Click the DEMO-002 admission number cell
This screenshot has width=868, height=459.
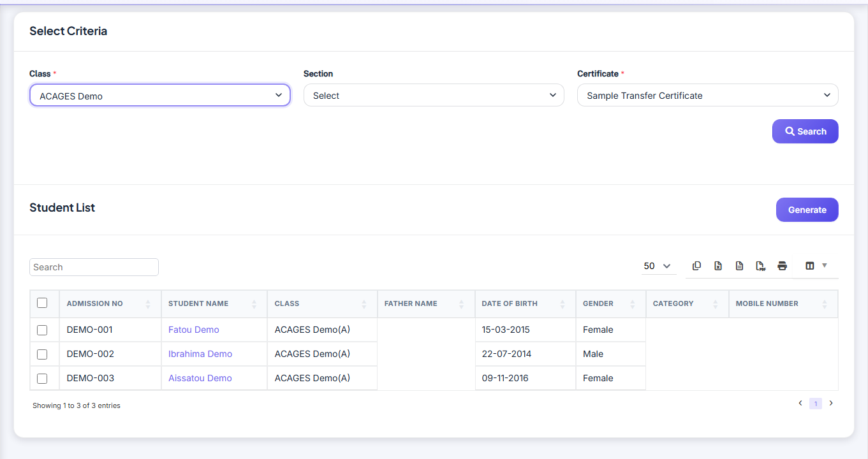(x=110, y=354)
